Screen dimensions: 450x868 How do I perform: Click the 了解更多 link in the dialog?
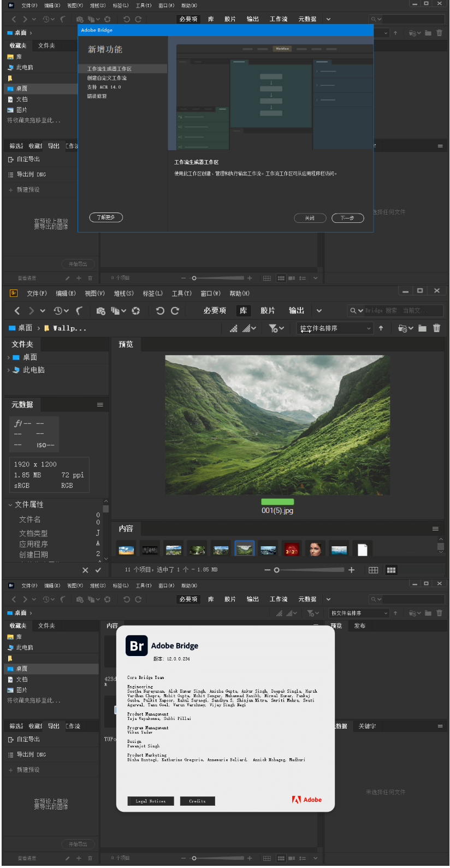click(x=106, y=217)
